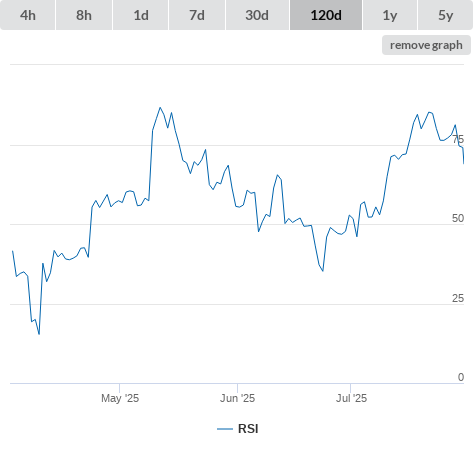This screenshot has height=455, width=474.
Task: Click the active 120d tab
Action: [x=326, y=15]
